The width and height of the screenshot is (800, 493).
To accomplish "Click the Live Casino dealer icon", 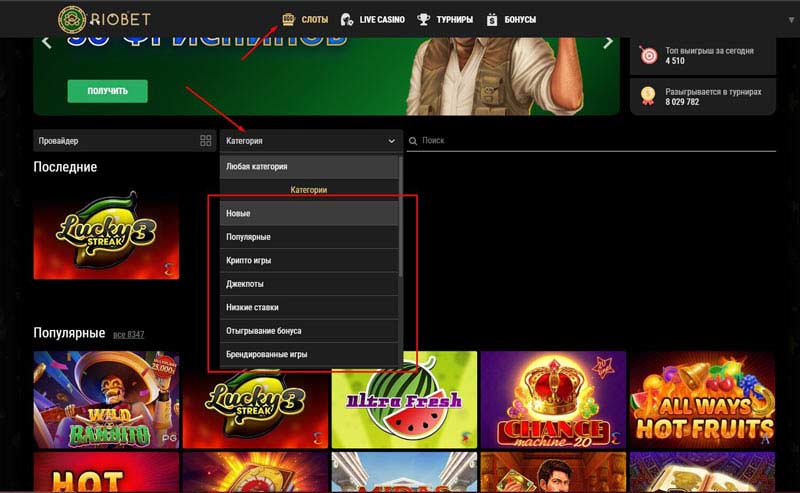I will tap(347, 19).
